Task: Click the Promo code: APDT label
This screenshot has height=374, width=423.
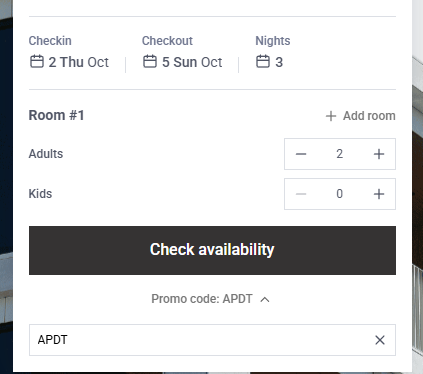Action: click(202, 299)
